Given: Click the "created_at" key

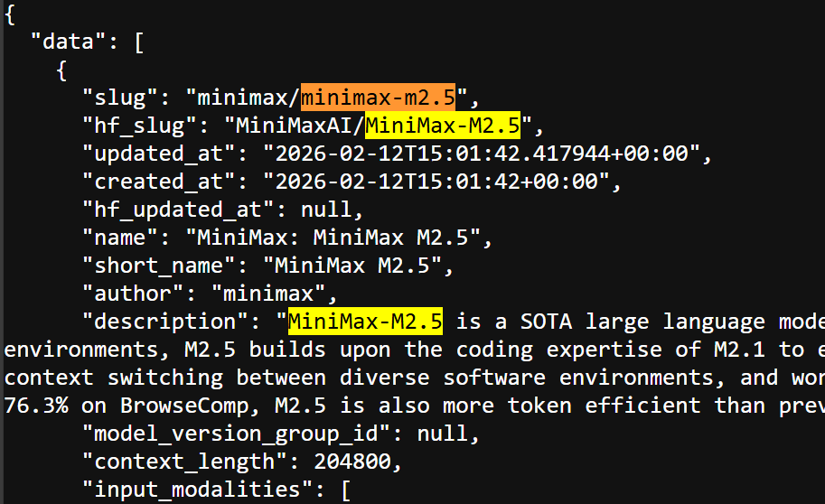Looking at the screenshot, I should [x=158, y=181].
